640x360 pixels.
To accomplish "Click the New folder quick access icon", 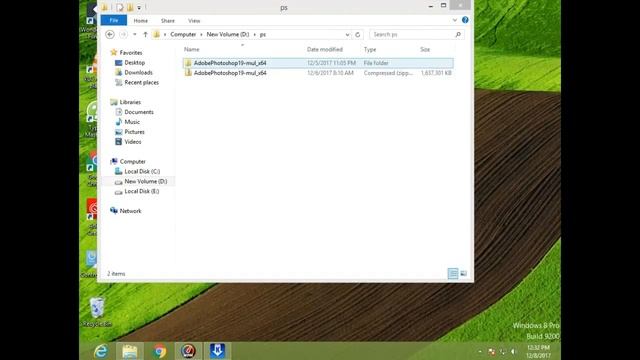I will click(130, 7).
